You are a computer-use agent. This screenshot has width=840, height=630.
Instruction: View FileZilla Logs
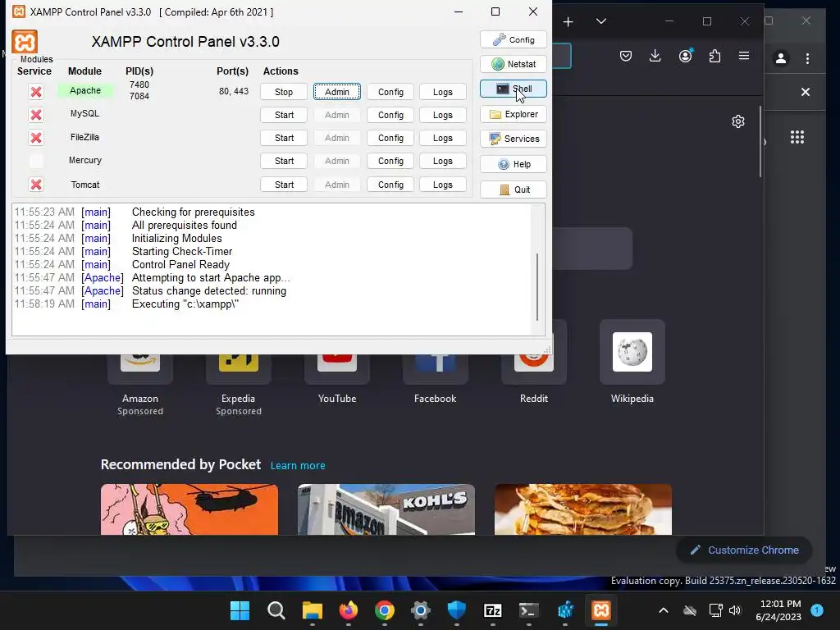[442, 138]
